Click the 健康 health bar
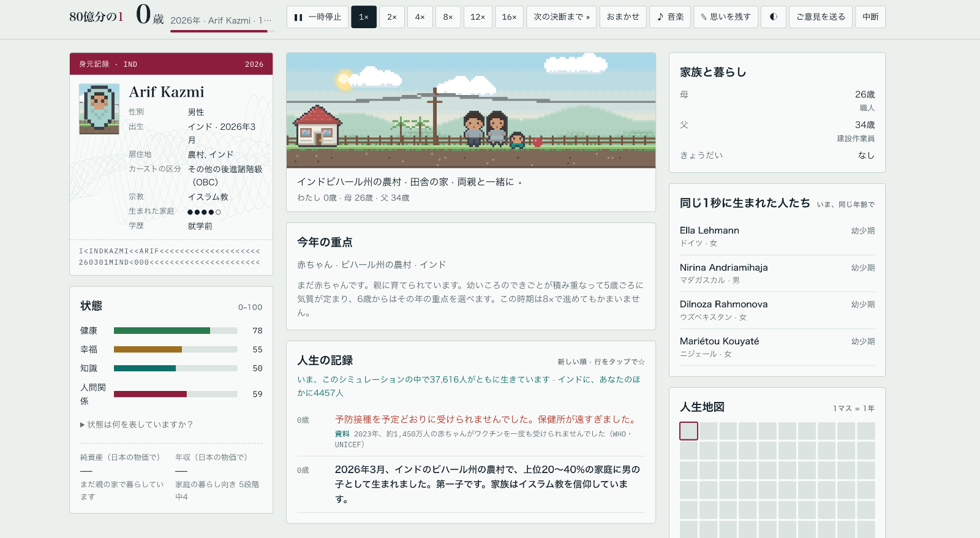Viewport: 980px width, 538px height. pyautogui.click(x=176, y=330)
